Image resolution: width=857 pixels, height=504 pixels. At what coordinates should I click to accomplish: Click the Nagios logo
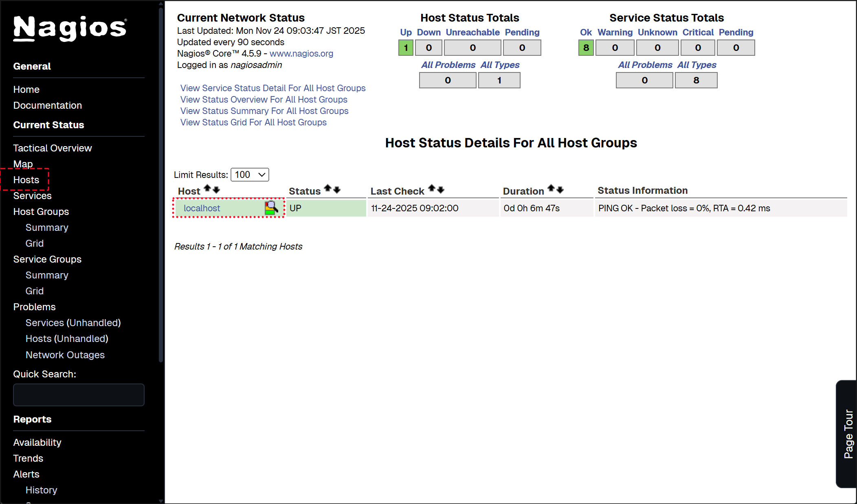70,28
